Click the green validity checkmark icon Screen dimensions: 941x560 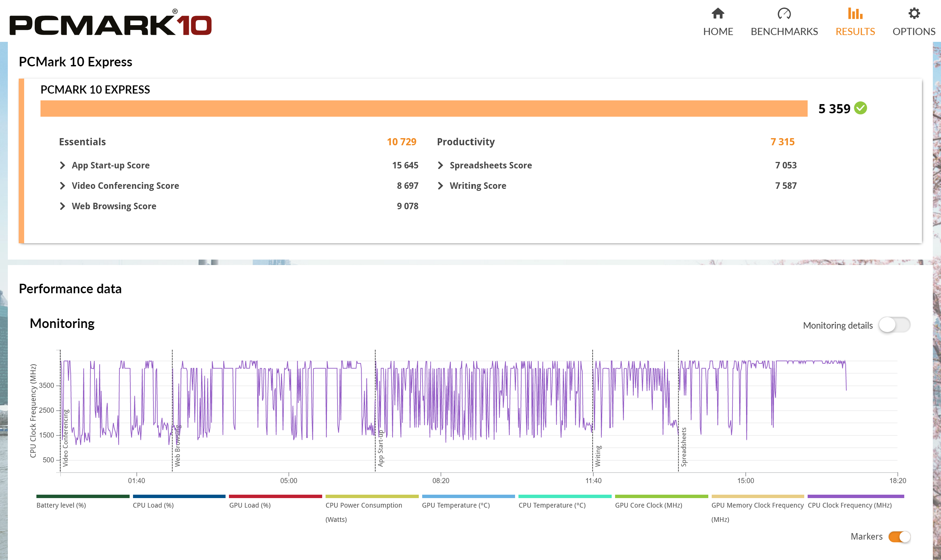(x=860, y=108)
